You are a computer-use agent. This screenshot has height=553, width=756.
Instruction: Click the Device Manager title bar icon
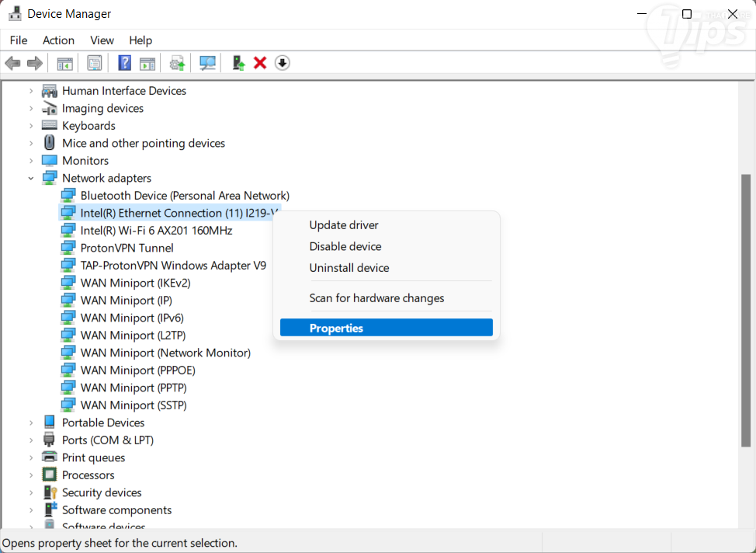tap(15, 13)
